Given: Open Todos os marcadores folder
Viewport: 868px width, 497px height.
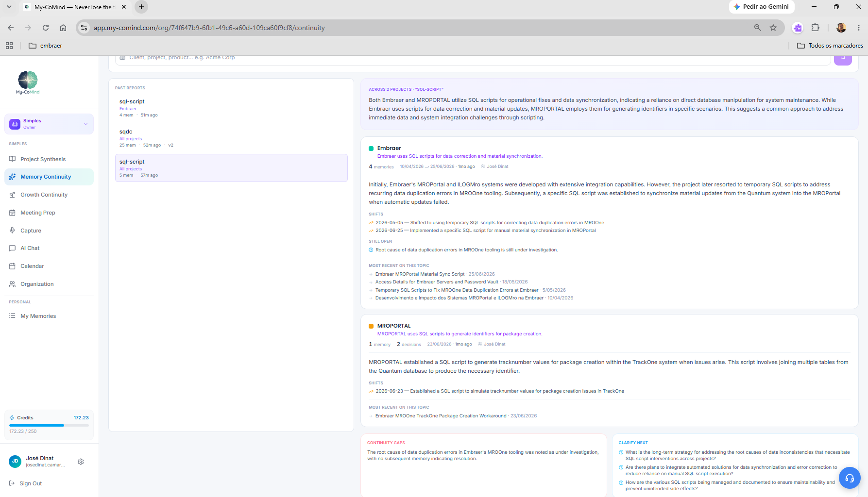Looking at the screenshot, I should click(830, 46).
